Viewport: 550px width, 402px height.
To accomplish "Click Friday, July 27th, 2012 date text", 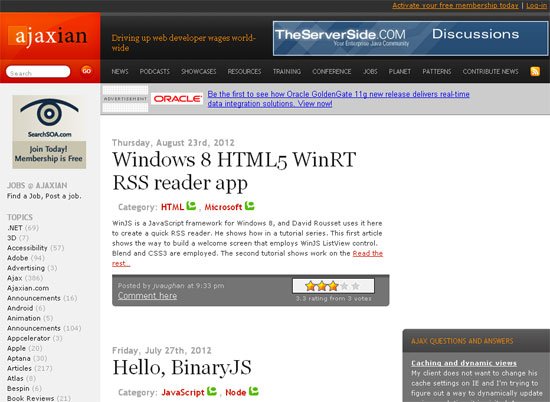I will click(x=162, y=350).
